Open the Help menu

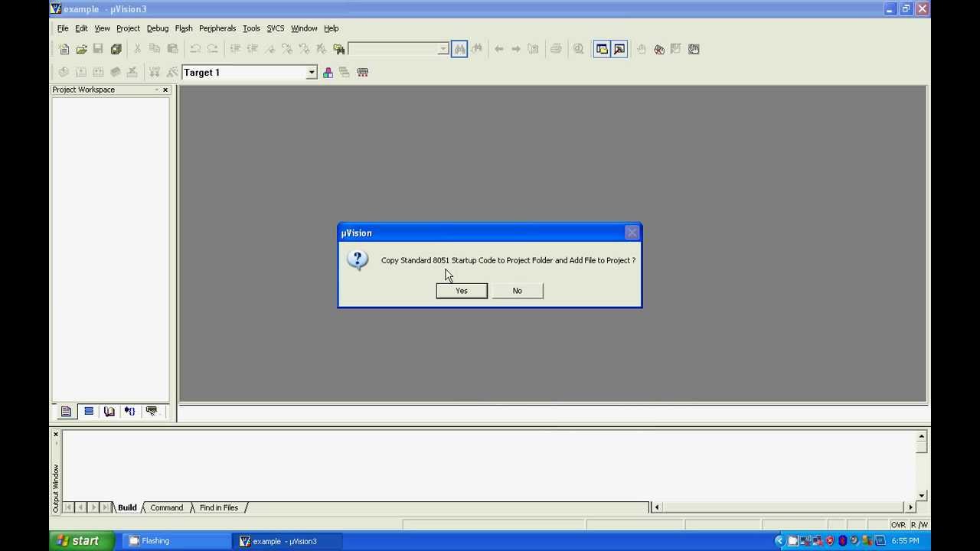pyautogui.click(x=331, y=28)
